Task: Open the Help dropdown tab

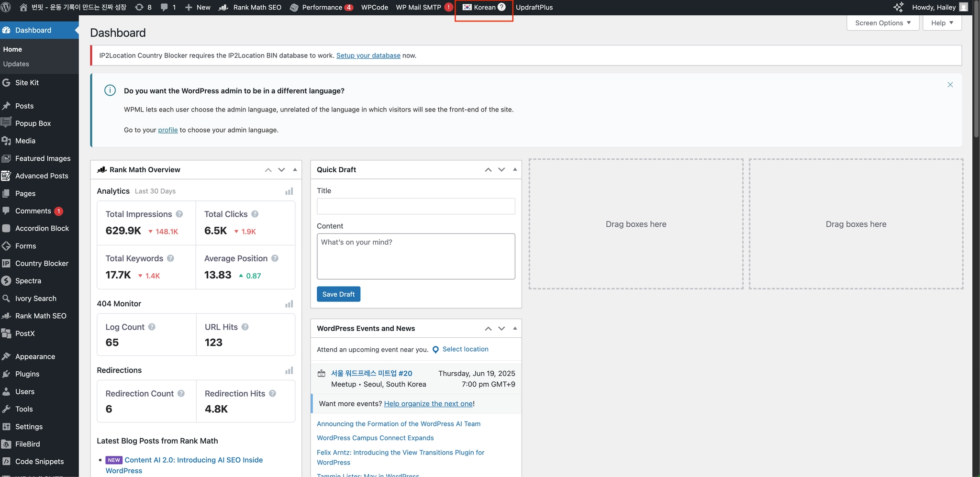Action: pos(942,23)
